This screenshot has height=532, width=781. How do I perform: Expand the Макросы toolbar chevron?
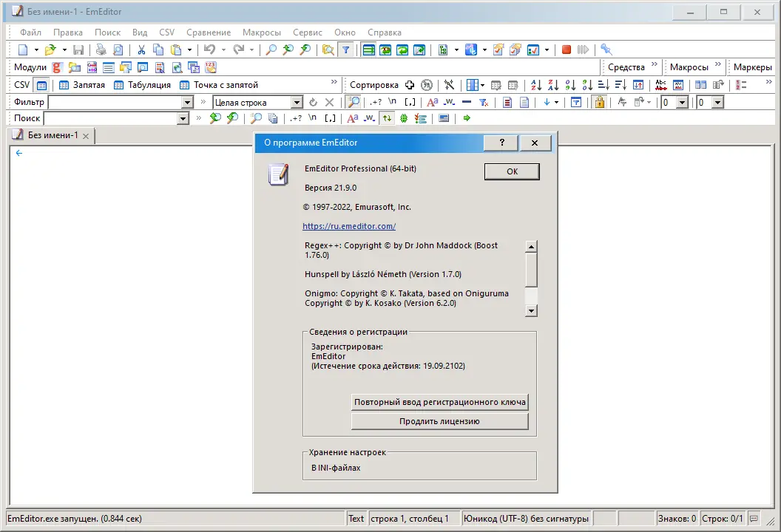pos(717,65)
